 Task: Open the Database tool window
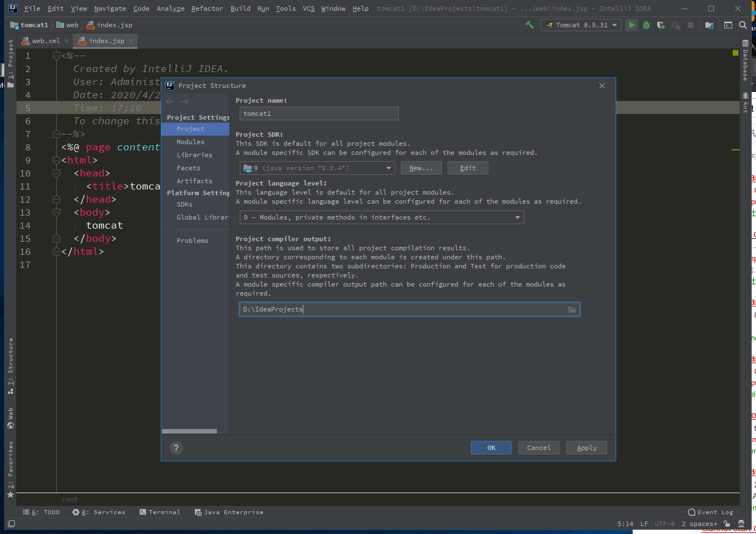[x=745, y=60]
